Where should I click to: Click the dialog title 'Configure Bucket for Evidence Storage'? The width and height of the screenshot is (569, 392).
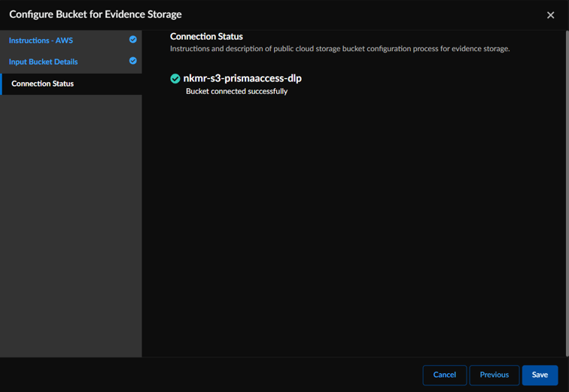(x=95, y=14)
